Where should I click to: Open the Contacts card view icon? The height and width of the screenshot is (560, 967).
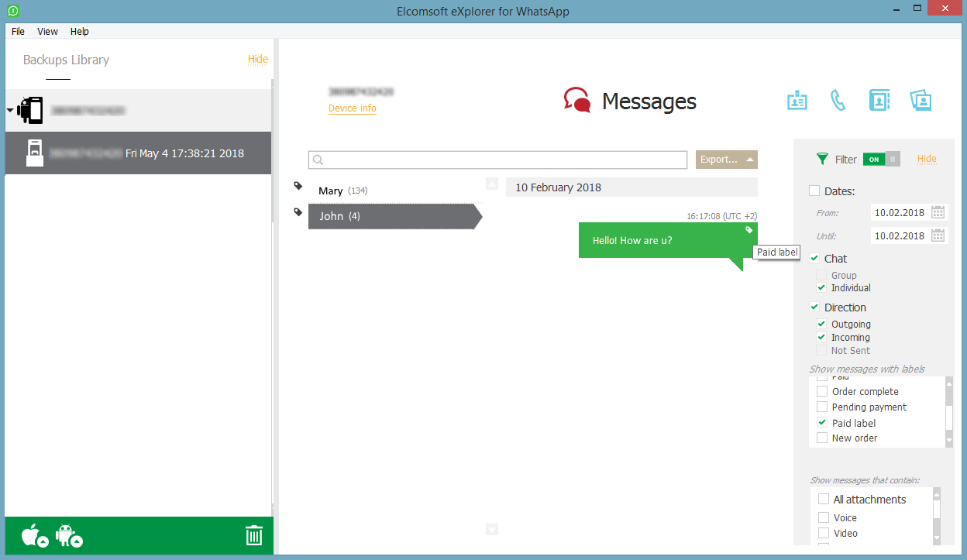[797, 101]
